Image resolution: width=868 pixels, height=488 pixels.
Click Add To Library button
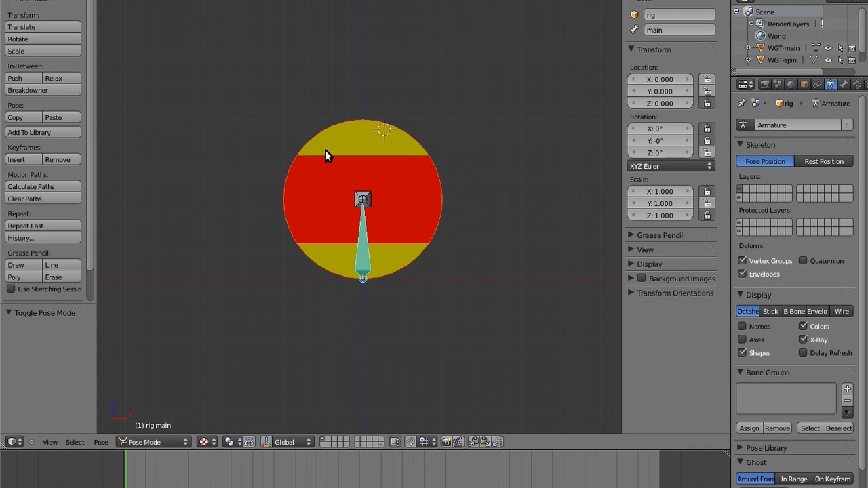43,132
